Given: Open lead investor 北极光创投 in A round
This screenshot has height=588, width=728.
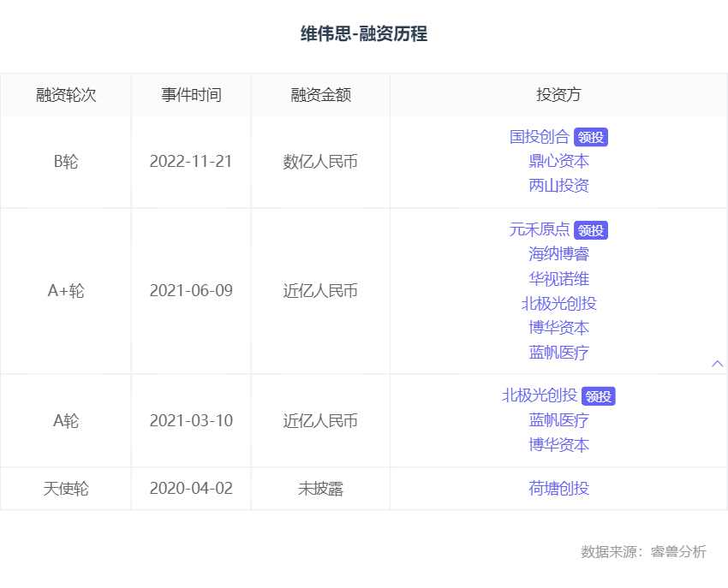Looking at the screenshot, I should point(540,395).
